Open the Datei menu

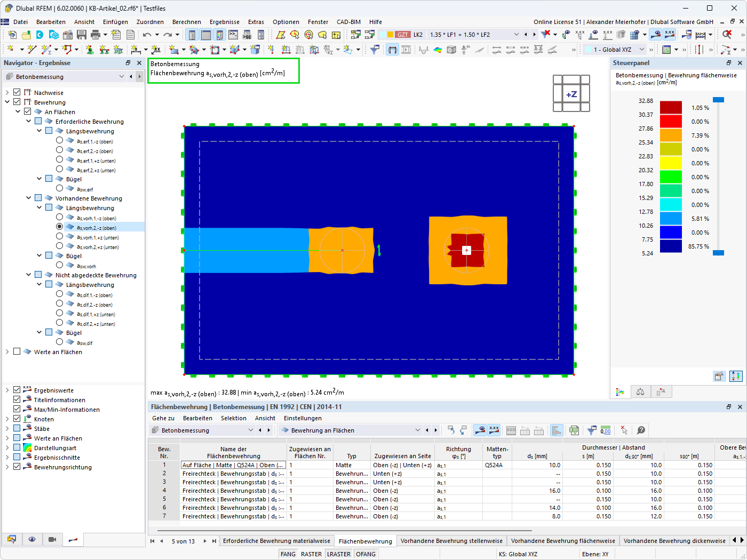pyautogui.click(x=21, y=22)
